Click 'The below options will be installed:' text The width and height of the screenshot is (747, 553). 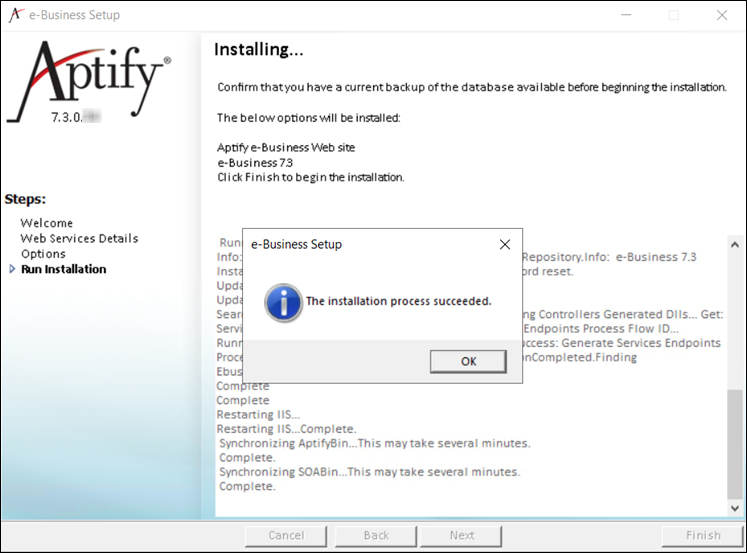[x=309, y=118]
